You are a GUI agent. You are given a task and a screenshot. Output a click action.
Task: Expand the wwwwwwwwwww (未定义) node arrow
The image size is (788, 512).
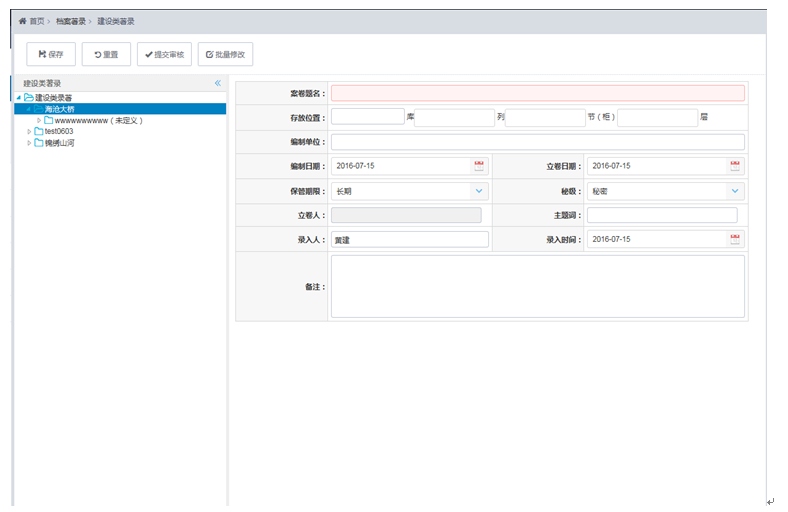click(39, 121)
